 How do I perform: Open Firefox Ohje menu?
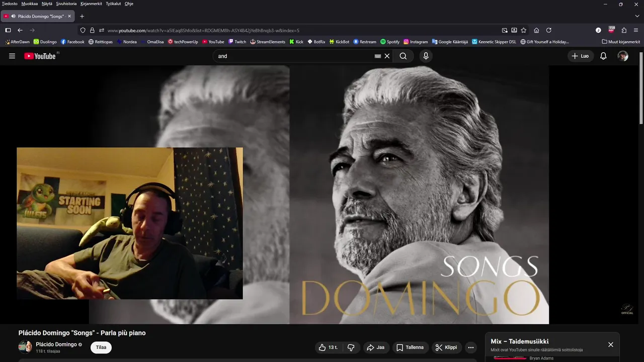(x=129, y=4)
